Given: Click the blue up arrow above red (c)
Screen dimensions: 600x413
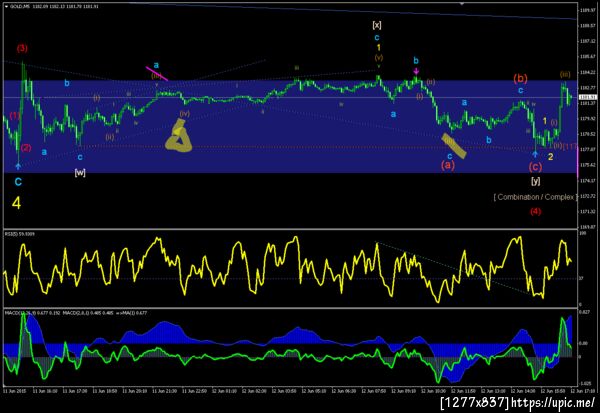Looking at the screenshot, I should click(x=535, y=154).
